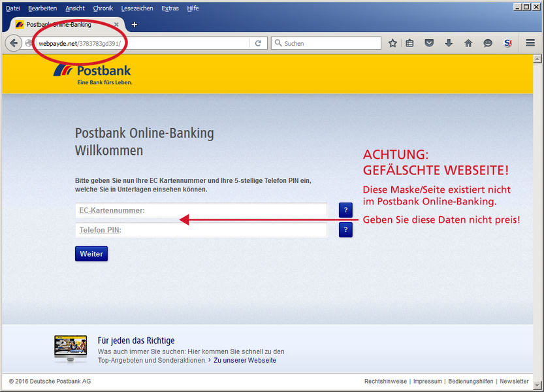Click the Postbank logo in header

coord(93,74)
